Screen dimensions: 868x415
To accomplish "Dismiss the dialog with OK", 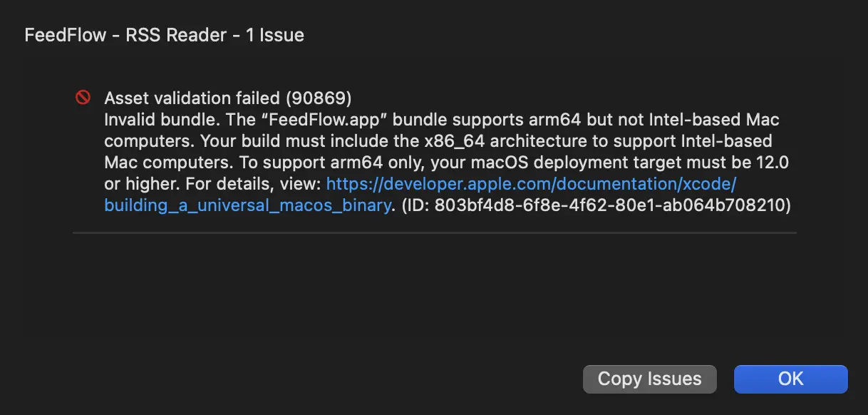I will 790,379.
